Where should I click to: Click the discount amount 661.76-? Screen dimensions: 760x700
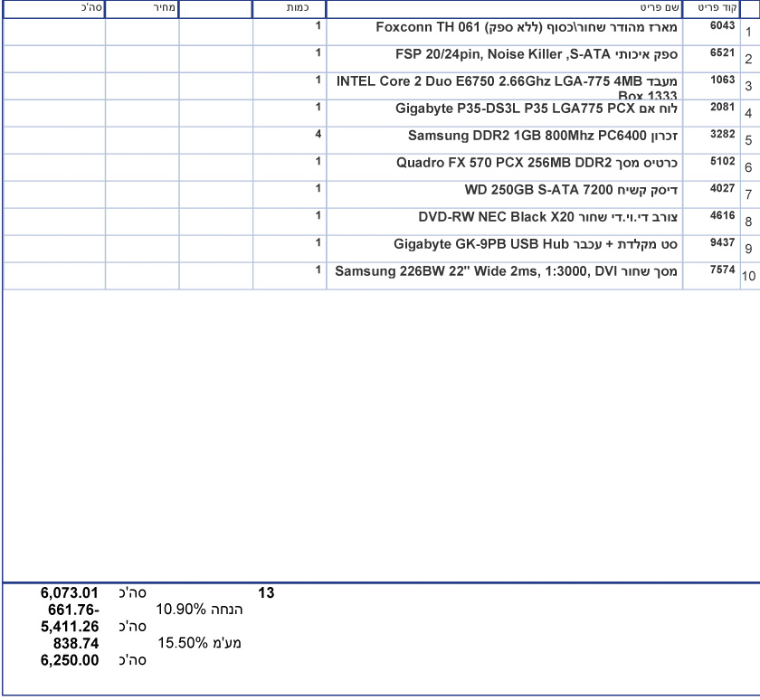click(x=73, y=610)
